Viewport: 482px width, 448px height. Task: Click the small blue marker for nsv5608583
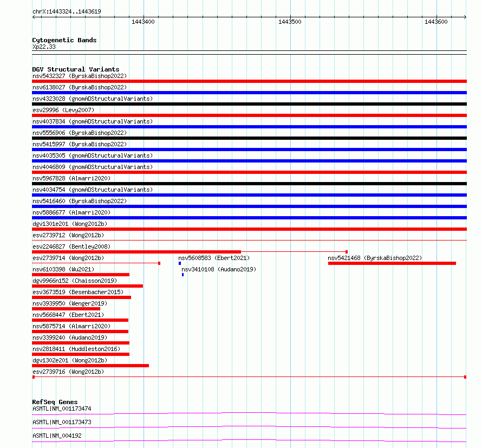[180, 263]
